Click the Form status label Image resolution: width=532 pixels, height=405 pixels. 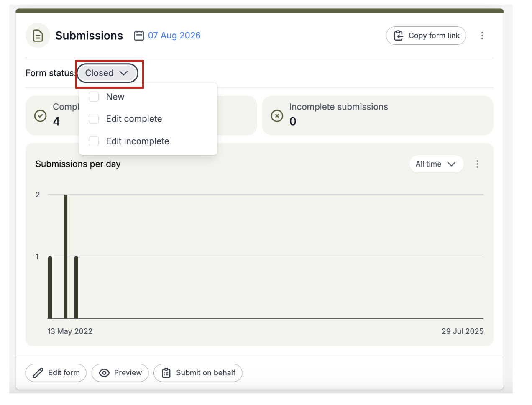click(x=51, y=73)
